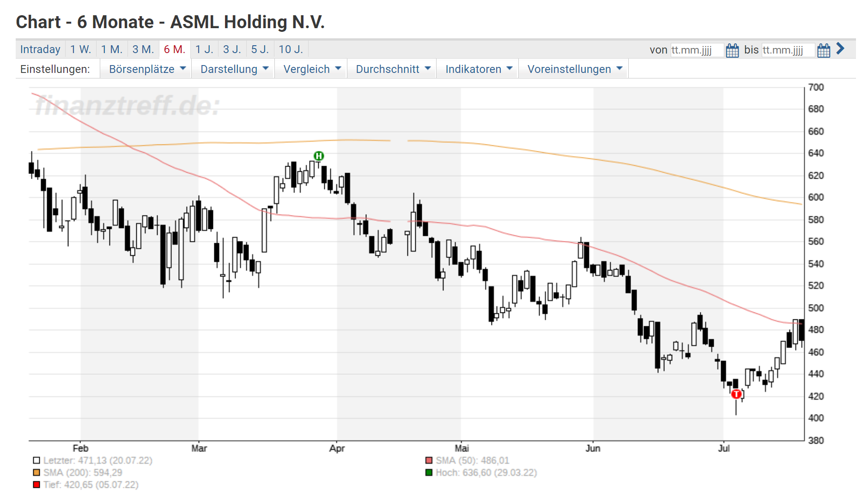Click 'SMA (50): 486,01' legend text
This screenshot has width=868, height=504.
click(473, 460)
